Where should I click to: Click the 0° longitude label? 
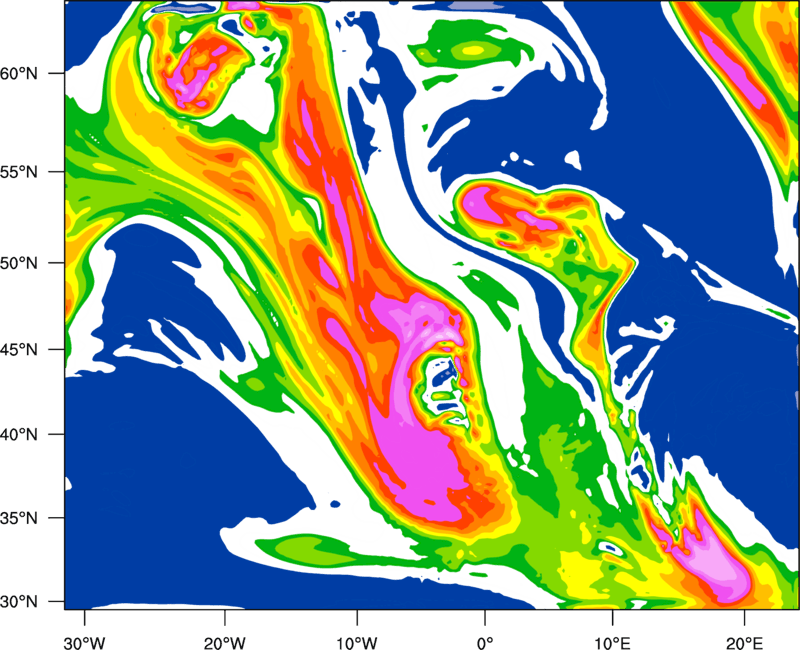click(485, 643)
